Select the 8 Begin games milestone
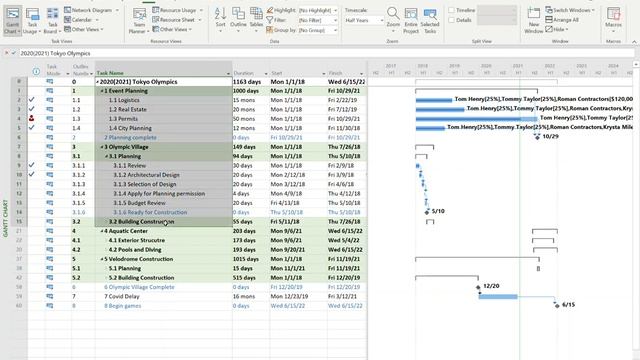The height and width of the screenshot is (360, 640). (122, 306)
